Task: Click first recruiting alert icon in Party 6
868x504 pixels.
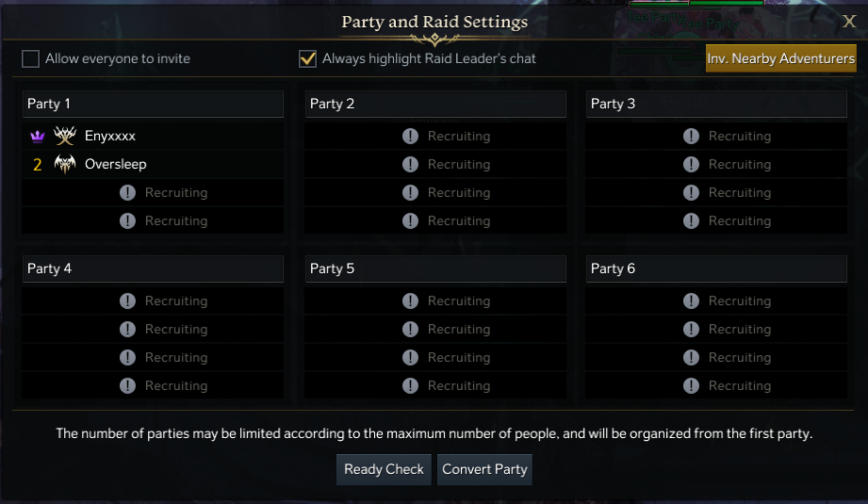Action: tap(691, 301)
